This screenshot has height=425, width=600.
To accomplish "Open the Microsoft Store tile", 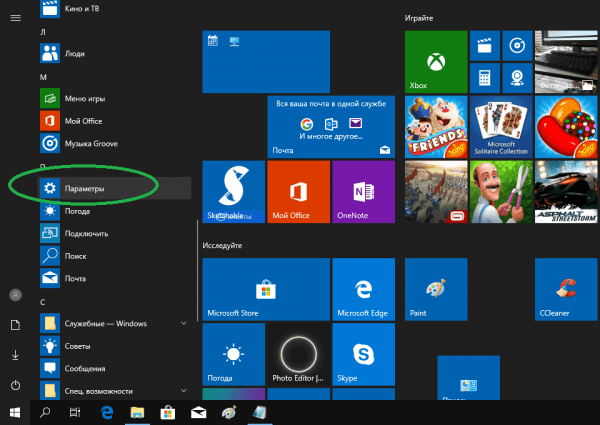I will (266, 289).
